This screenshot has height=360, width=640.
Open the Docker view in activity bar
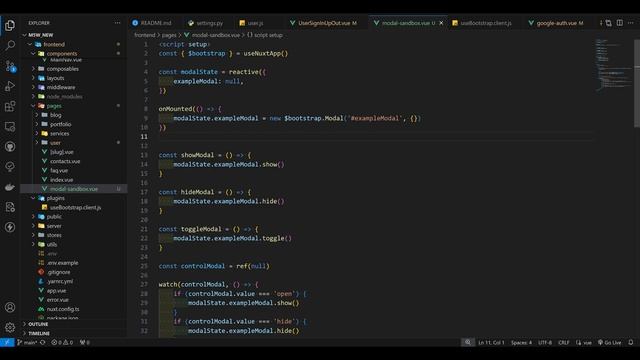[10, 187]
